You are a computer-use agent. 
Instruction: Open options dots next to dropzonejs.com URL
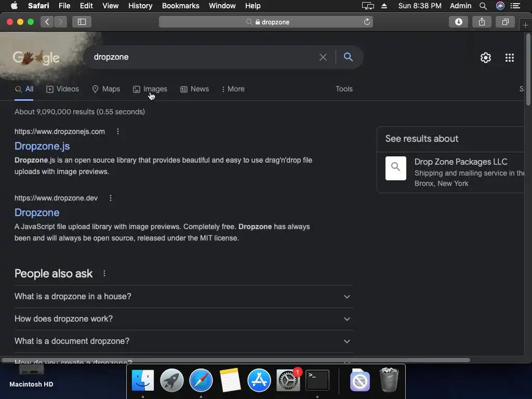118,131
